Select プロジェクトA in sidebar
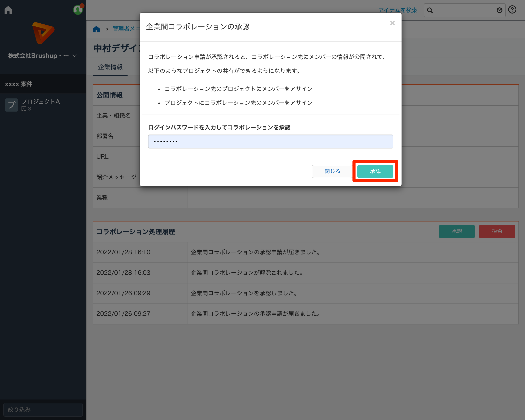This screenshot has width=525, height=420. click(41, 102)
